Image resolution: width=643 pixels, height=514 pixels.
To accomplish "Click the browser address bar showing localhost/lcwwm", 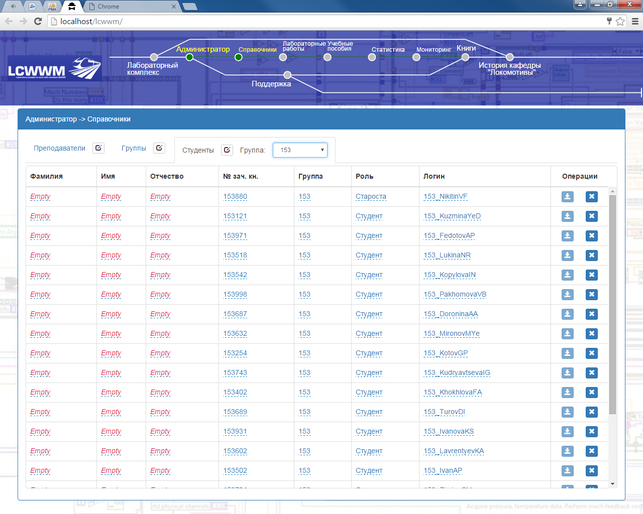I will click(x=300, y=21).
